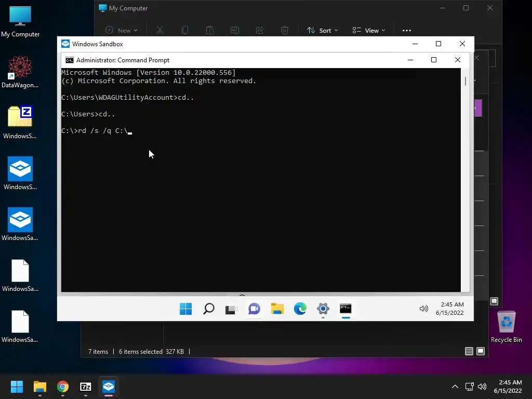Open My Computer desktop icon

[20, 22]
